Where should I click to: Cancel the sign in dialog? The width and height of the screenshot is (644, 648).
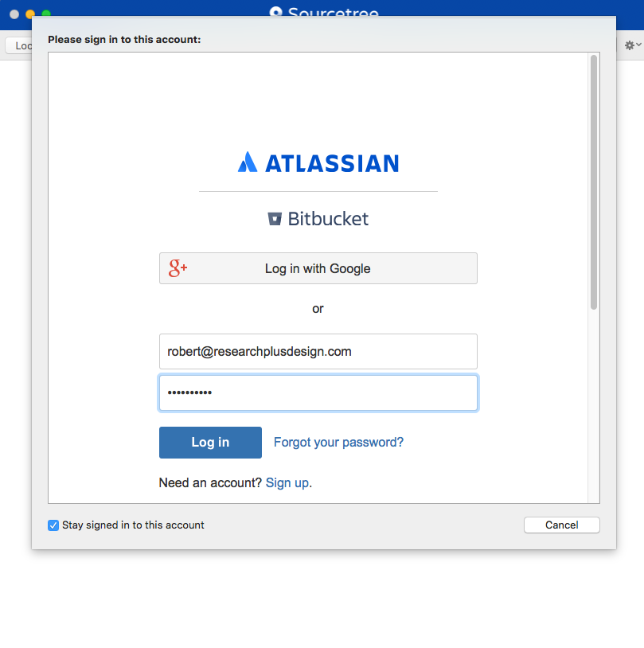pos(562,525)
